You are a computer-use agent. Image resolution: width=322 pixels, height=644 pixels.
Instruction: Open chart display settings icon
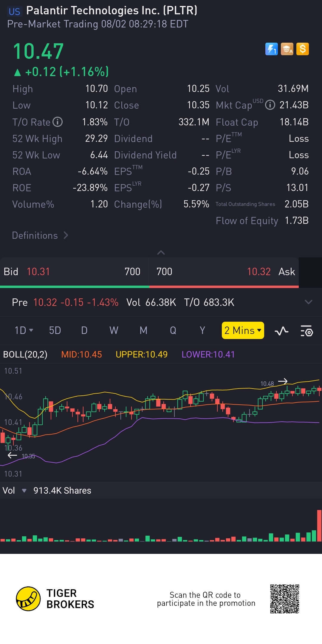tap(306, 331)
